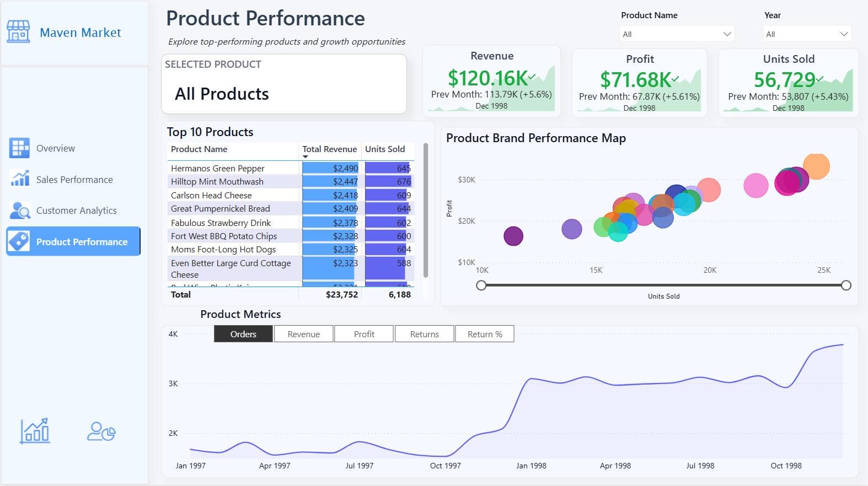Click the dark purple leftmost bubble in brand map

(513, 236)
